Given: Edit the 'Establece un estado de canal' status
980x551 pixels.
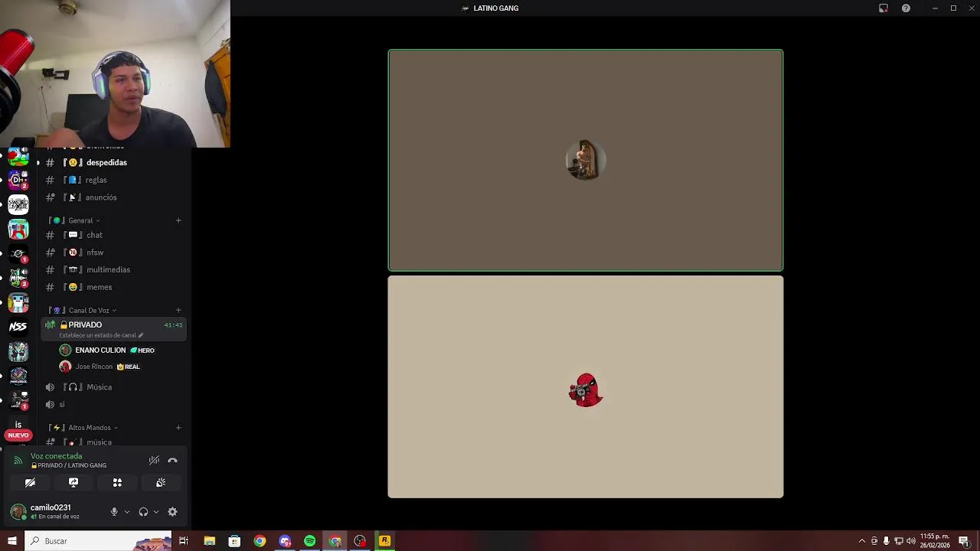Looking at the screenshot, I should point(102,335).
